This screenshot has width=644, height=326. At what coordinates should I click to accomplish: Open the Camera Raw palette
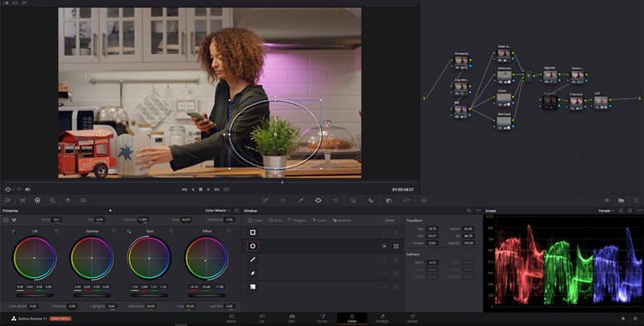pyautogui.click(x=8, y=201)
